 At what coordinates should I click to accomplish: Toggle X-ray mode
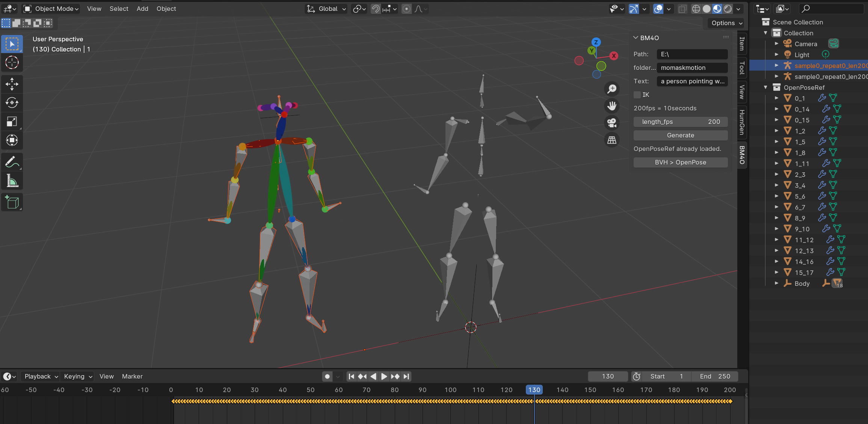pyautogui.click(x=682, y=9)
